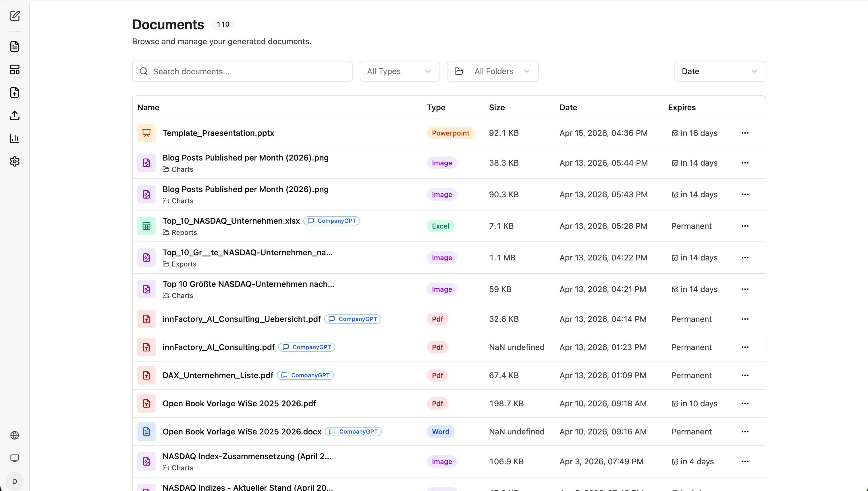The height and width of the screenshot is (491, 868).
Task: Open the upload icon in sidebar
Action: 14,115
